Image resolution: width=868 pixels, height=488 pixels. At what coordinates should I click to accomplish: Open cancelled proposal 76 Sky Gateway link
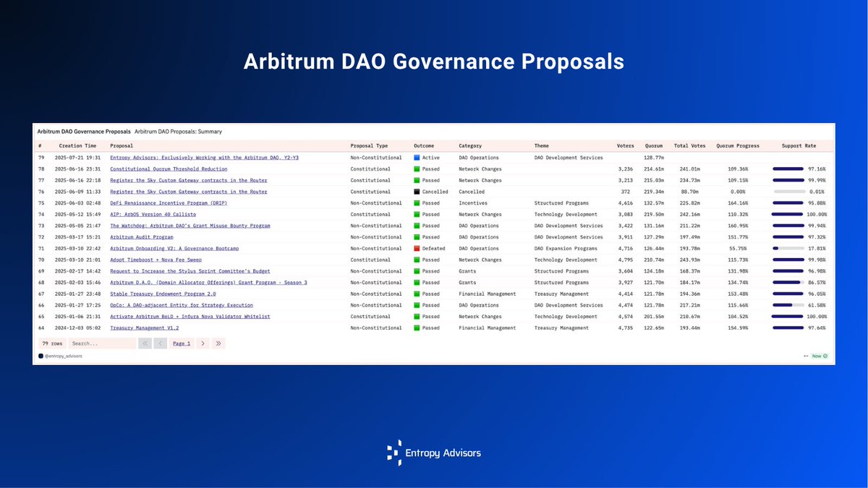click(x=188, y=192)
